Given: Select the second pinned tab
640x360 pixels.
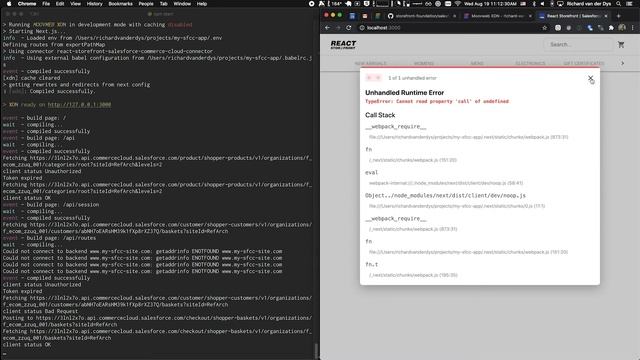Looking at the screenshot, I should click(x=365, y=16).
